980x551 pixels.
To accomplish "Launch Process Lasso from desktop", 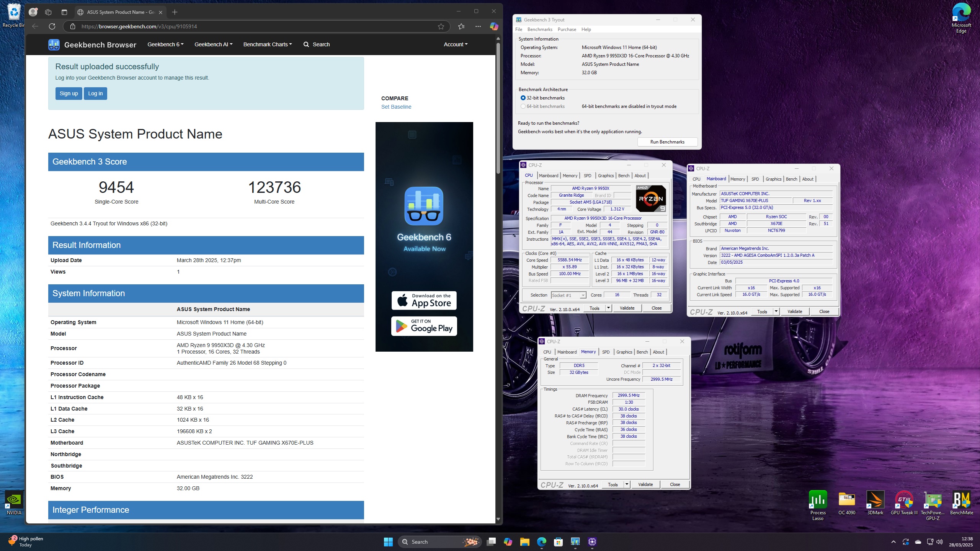I will (x=818, y=505).
